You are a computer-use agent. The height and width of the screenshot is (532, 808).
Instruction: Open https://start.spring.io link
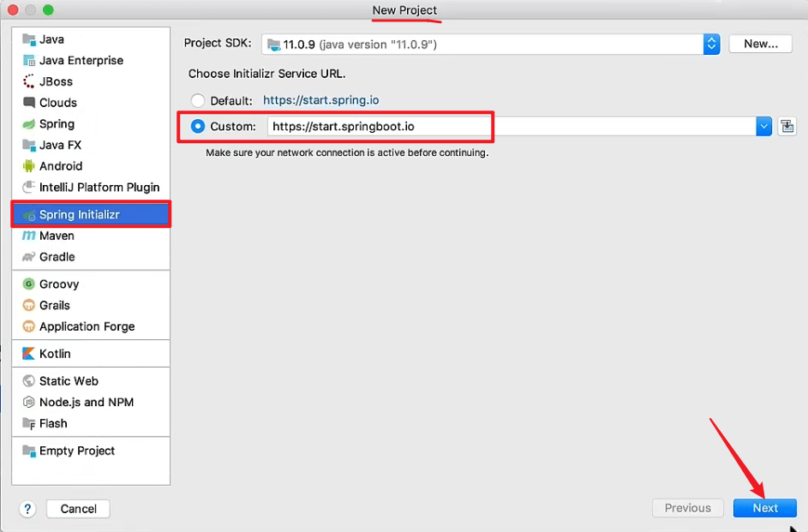321,100
